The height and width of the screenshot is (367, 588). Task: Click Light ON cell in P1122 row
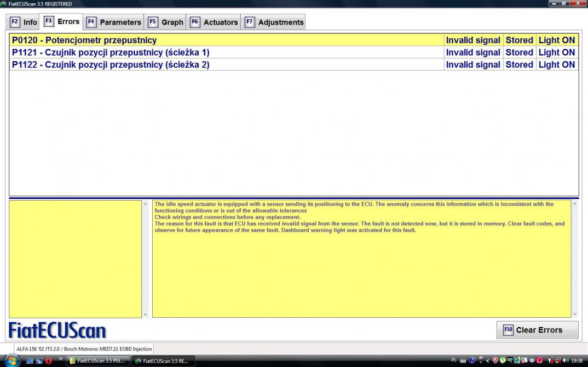pyautogui.click(x=557, y=65)
